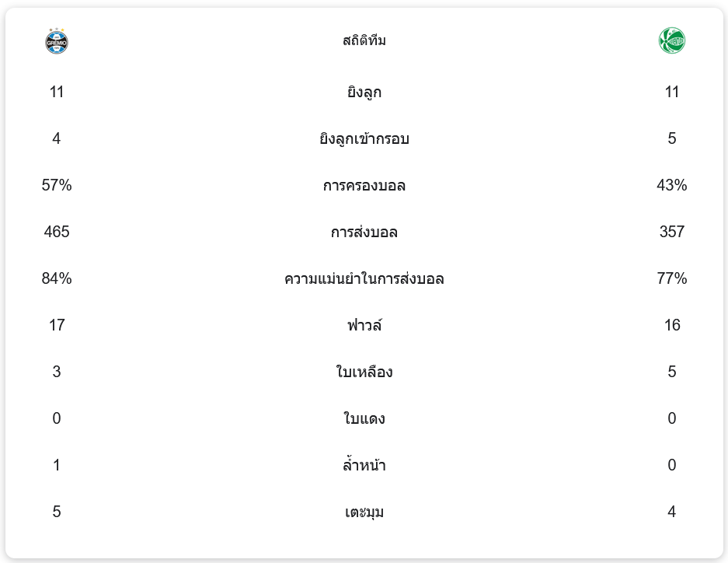Image resolution: width=728 pixels, height=563 pixels.
Task: Select the ฟาวล์ fouls label
Action: [364, 326]
